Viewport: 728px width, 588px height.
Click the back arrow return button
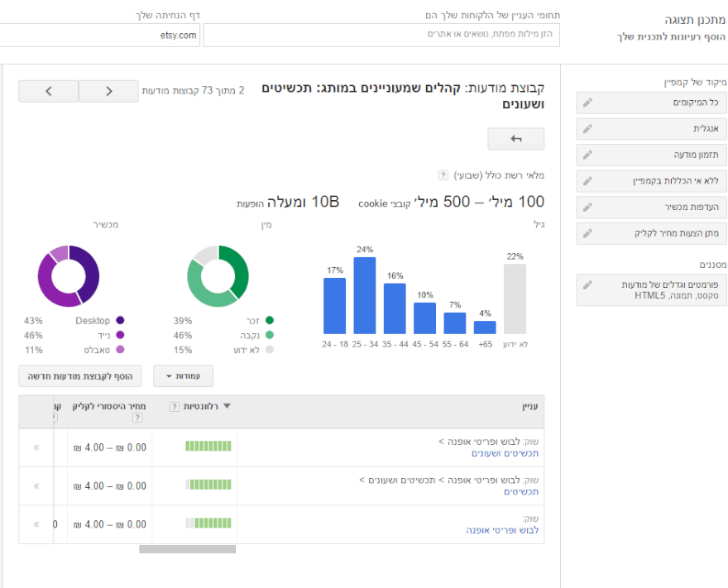tap(515, 139)
